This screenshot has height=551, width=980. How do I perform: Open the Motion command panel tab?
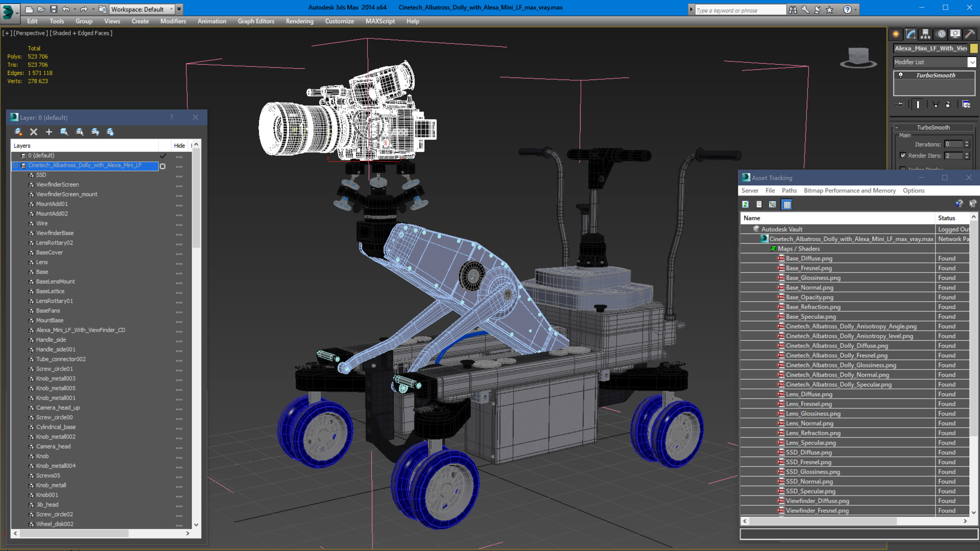[941, 34]
